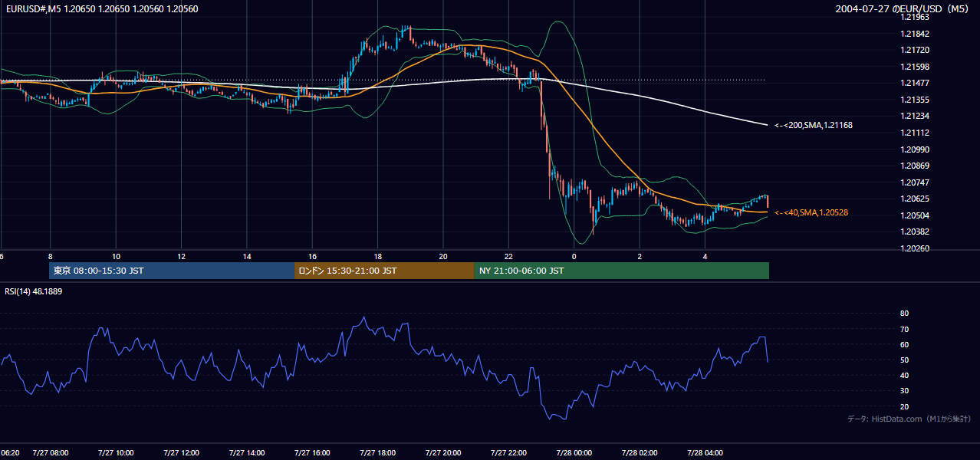Click the 06:20 time label at bottom
The height and width of the screenshot is (460, 980).
click(10, 452)
